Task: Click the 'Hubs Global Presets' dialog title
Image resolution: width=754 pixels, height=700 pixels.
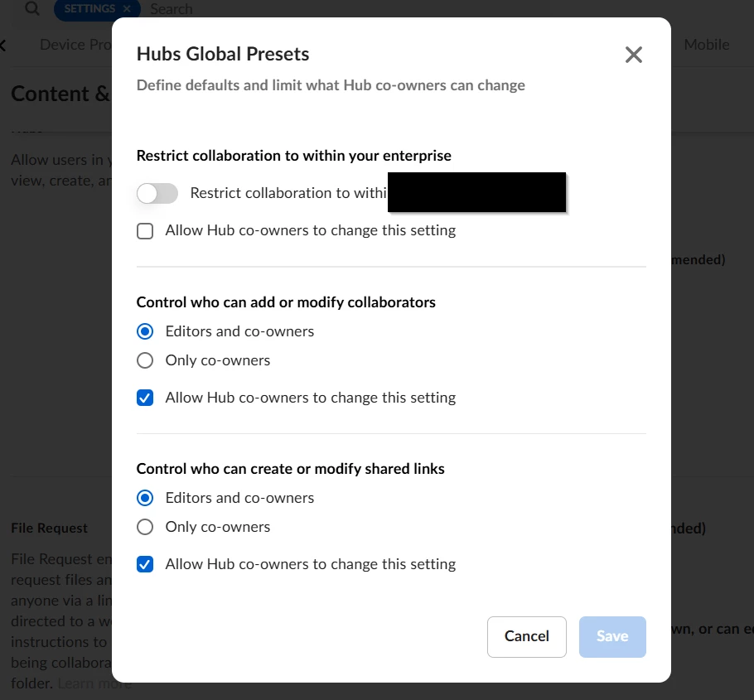Action: 223,54
